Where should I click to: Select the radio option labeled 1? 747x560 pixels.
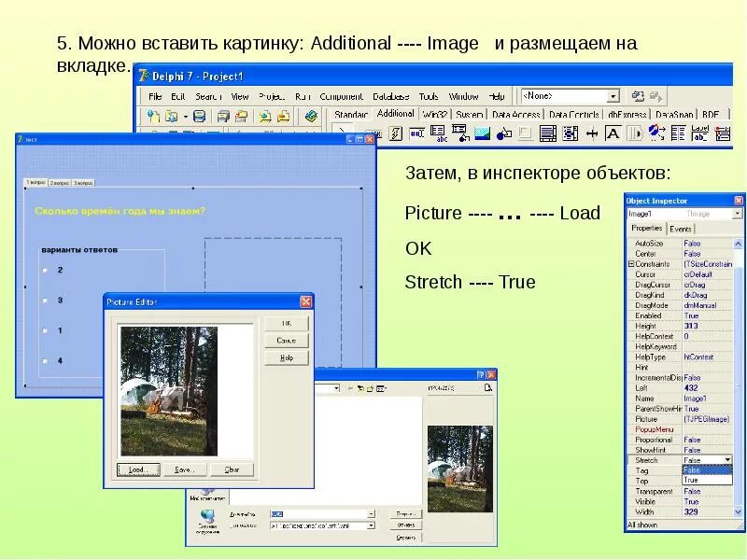(45, 330)
